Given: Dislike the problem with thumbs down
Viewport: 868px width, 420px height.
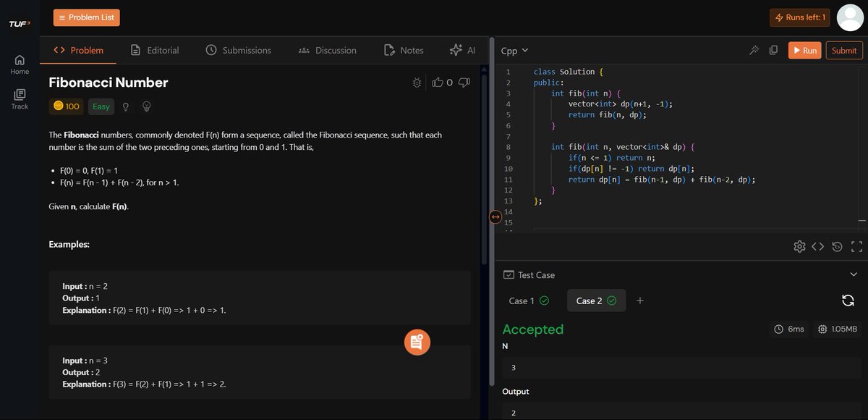Looking at the screenshot, I should click(x=465, y=83).
